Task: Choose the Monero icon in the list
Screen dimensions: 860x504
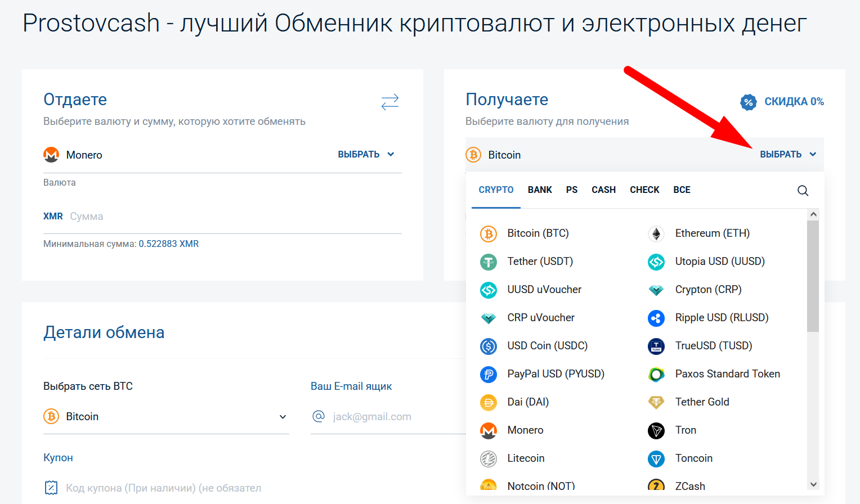Action: [x=489, y=430]
